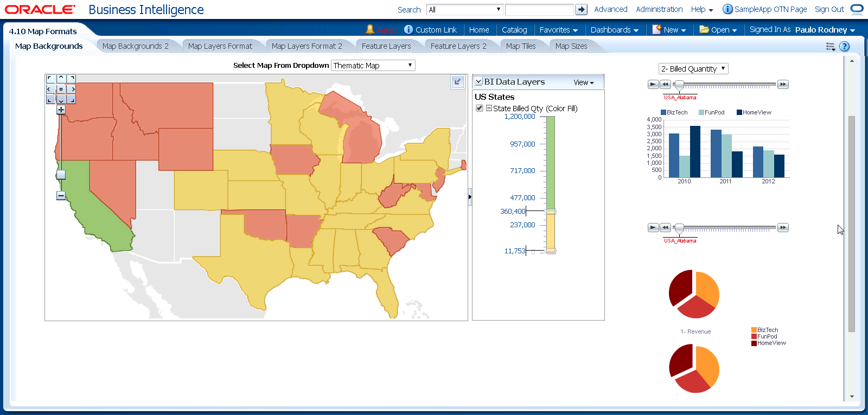Switch to Map Layers Format 2 tab
868x415 pixels.
[x=307, y=46]
